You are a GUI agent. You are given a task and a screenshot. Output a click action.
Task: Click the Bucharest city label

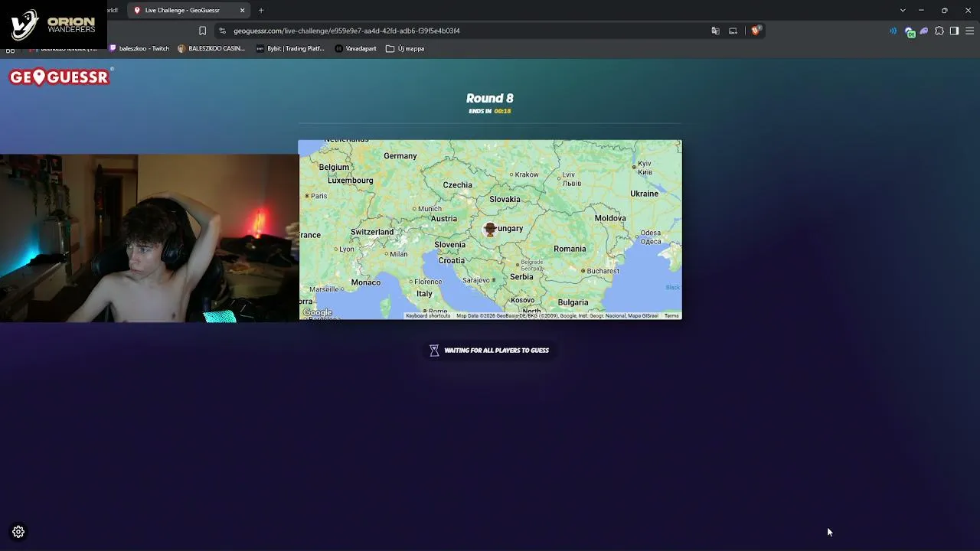coord(604,271)
